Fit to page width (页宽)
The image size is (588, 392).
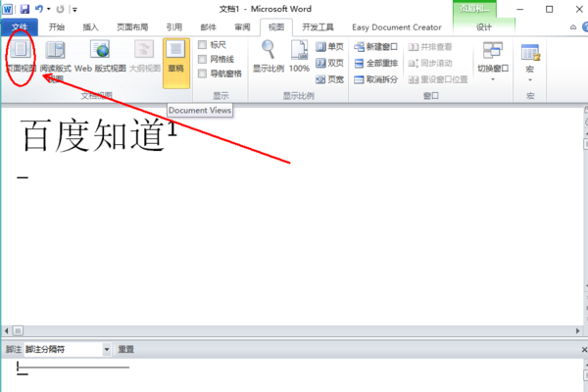click(x=329, y=79)
